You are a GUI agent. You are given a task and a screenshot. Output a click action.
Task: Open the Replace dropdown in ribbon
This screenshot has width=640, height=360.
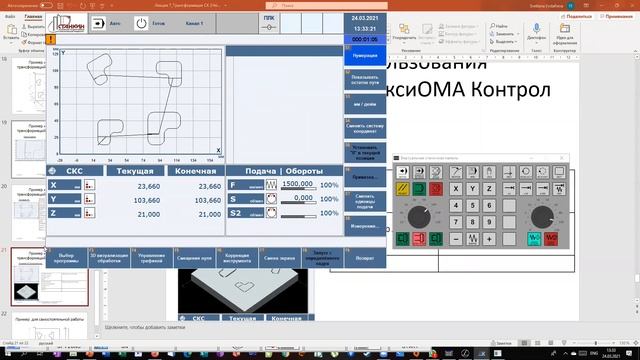click(504, 34)
